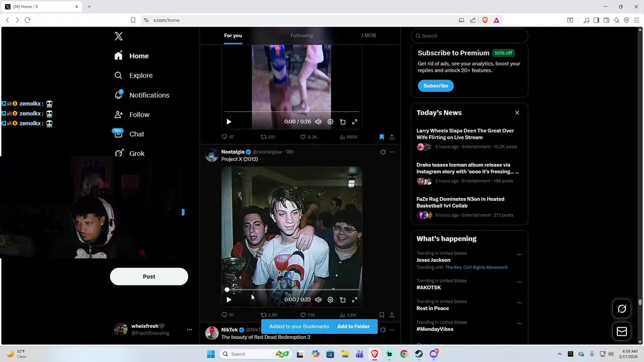Open the Rest in Peace trending topic

[x=433, y=308]
